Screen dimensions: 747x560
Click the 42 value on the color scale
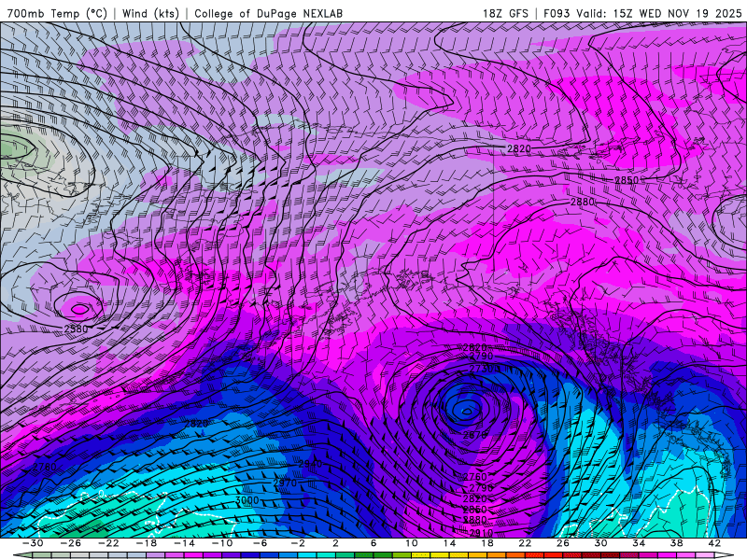click(x=714, y=543)
